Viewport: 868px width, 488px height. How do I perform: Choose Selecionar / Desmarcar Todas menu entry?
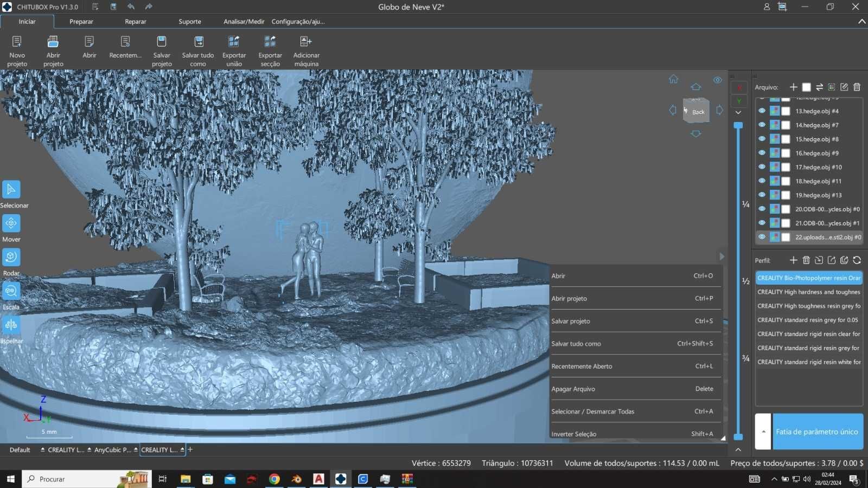[636, 412]
